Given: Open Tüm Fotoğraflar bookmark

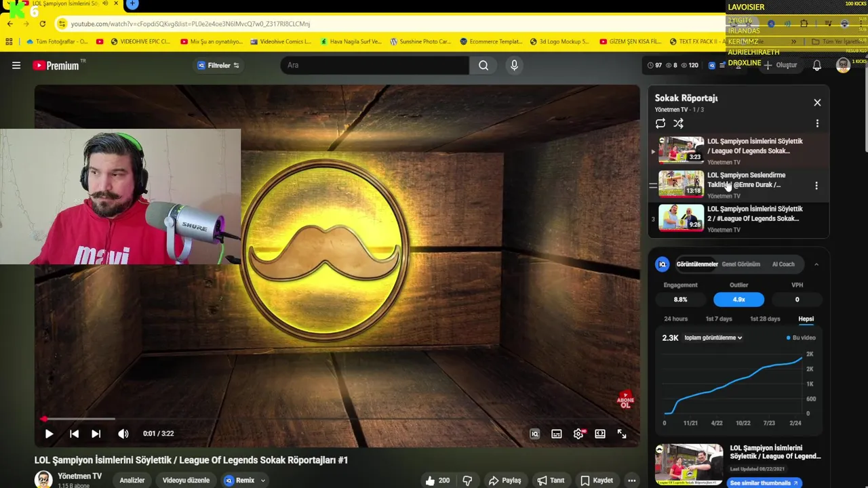Looking at the screenshot, I should tap(57, 41).
